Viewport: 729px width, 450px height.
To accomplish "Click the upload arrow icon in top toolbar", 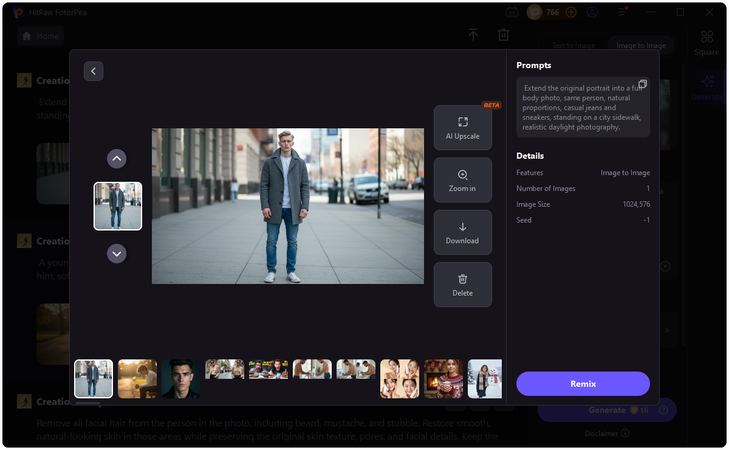I will [473, 34].
